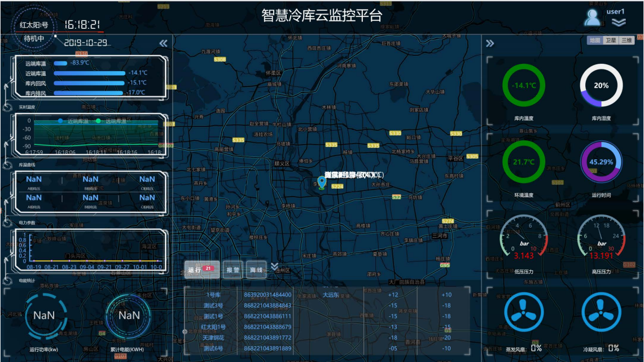The width and height of the screenshot is (644, 362).
Task: Click device ID 868221043884843
Action: pyautogui.click(x=268, y=306)
